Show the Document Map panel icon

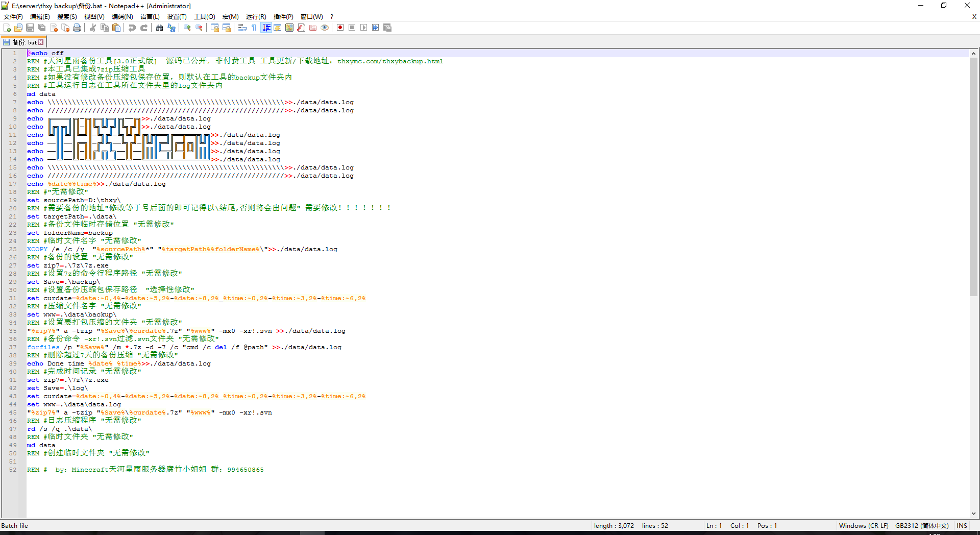[289, 28]
